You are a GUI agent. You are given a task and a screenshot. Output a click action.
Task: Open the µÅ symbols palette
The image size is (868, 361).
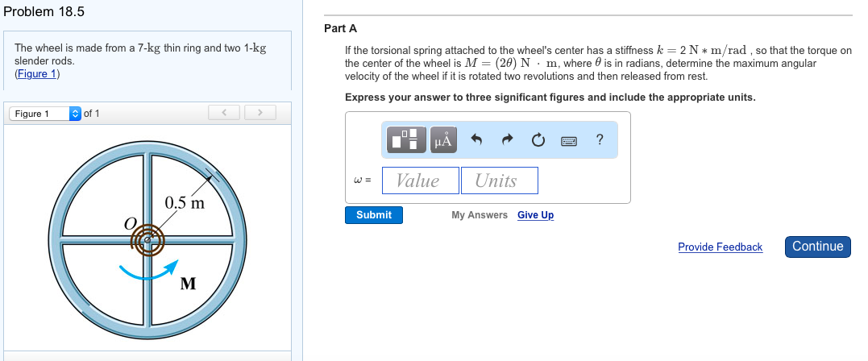442,139
